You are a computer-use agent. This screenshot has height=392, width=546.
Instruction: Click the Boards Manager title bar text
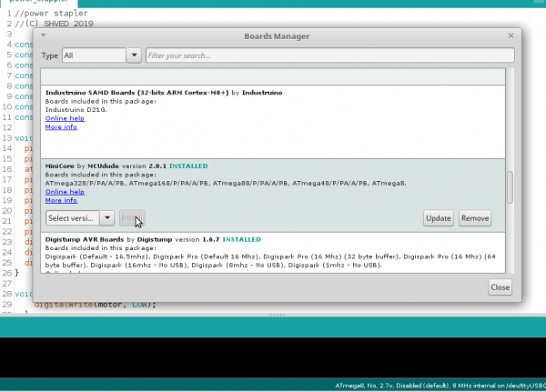point(277,36)
